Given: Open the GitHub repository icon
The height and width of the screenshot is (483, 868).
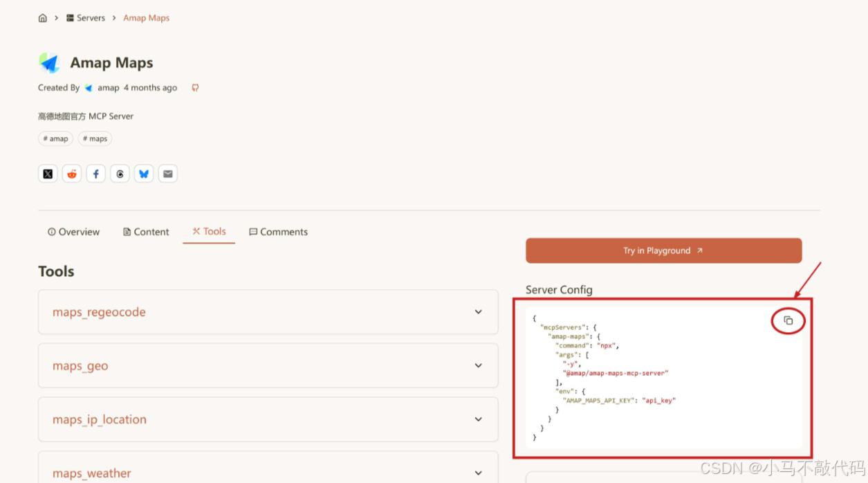Looking at the screenshot, I should point(195,88).
